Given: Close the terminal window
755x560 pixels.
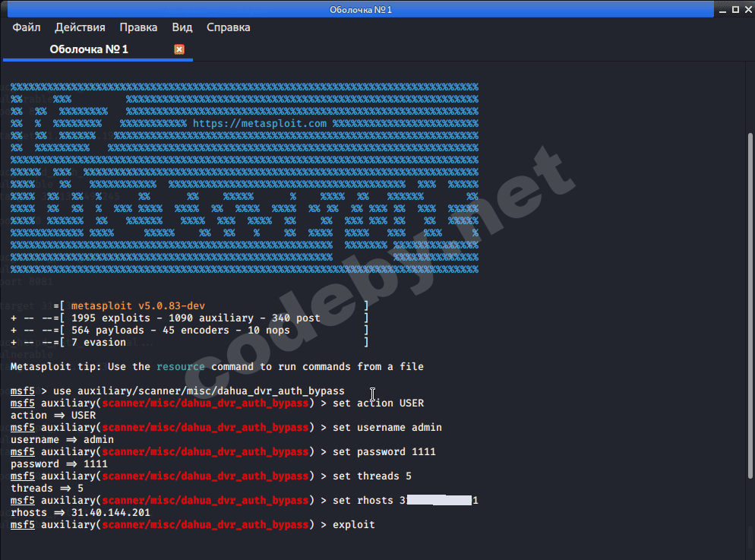Looking at the screenshot, I should point(748,10).
